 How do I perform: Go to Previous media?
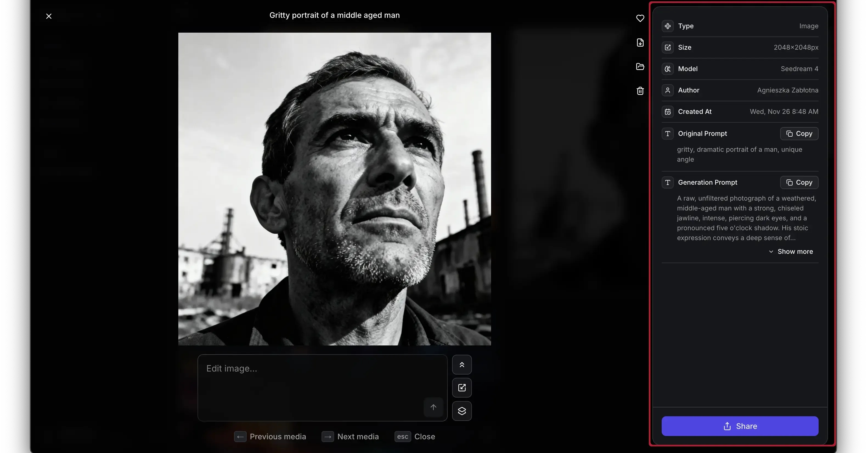pos(270,437)
